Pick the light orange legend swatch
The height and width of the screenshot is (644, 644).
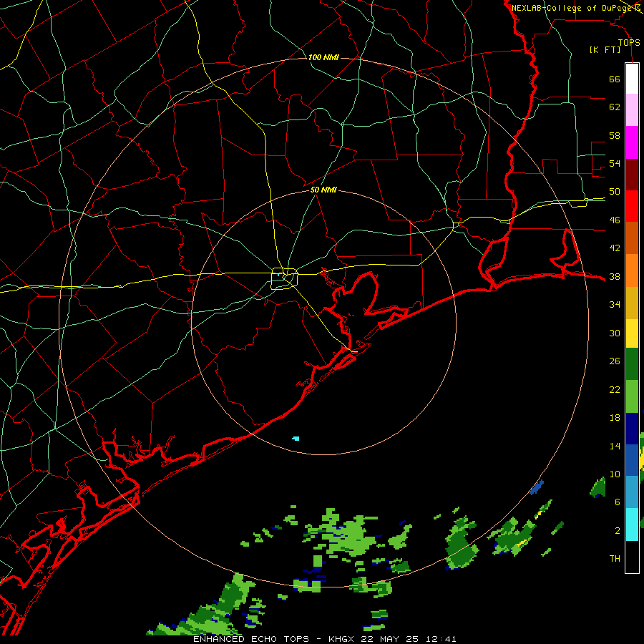(x=632, y=270)
